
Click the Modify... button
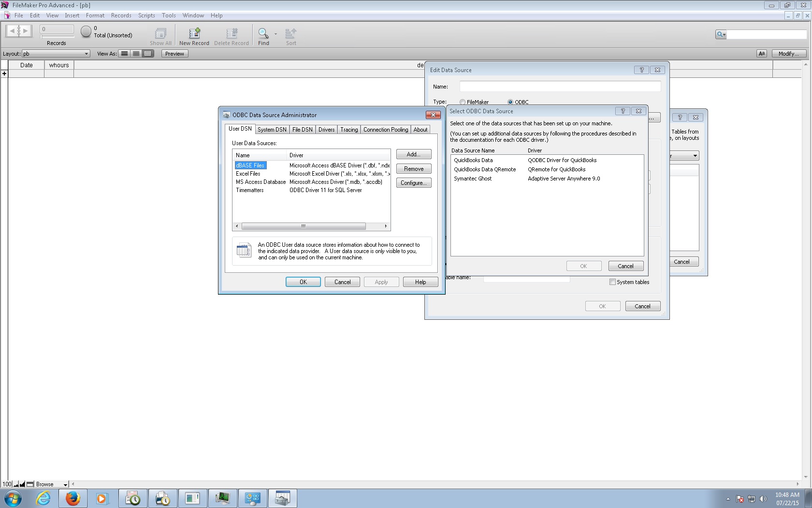point(789,54)
